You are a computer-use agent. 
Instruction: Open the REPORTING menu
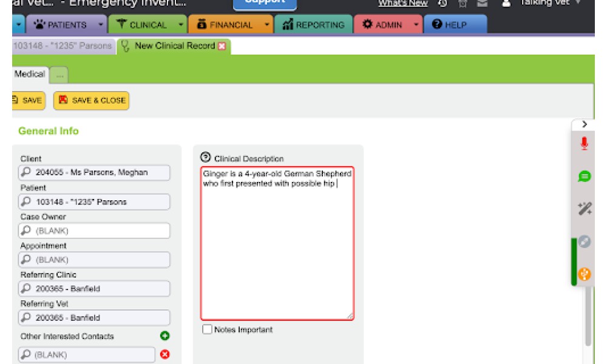point(314,24)
